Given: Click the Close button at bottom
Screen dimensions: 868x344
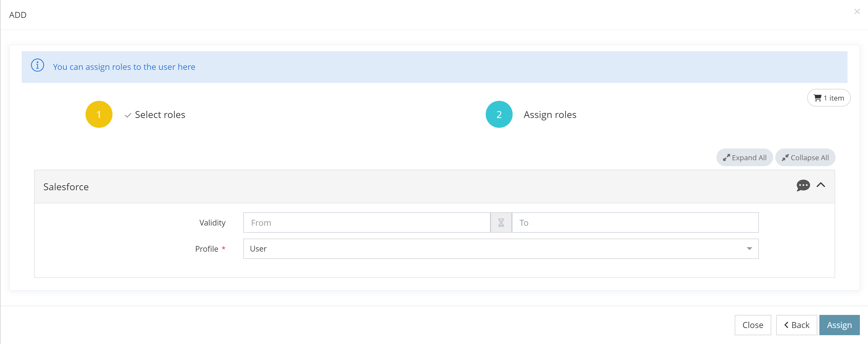Looking at the screenshot, I should 752,325.
